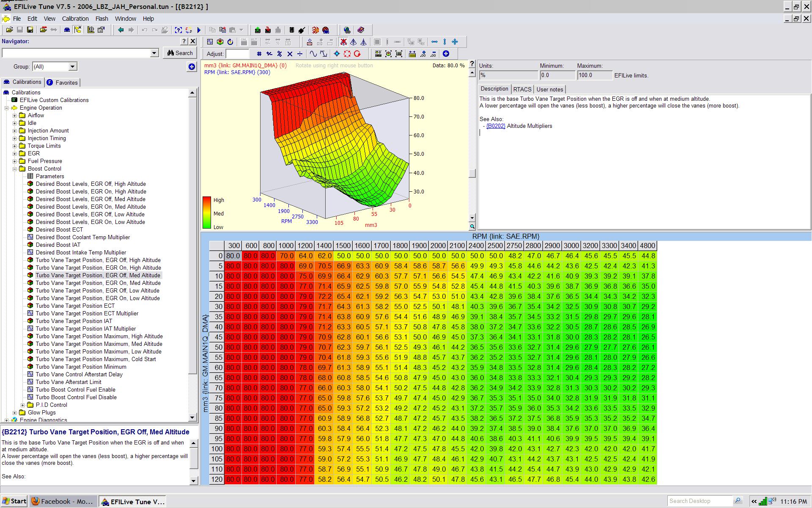This screenshot has height=508, width=812.
Task: Open the {B0202} Altitude Multipliers link
Action: [x=496, y=126]
